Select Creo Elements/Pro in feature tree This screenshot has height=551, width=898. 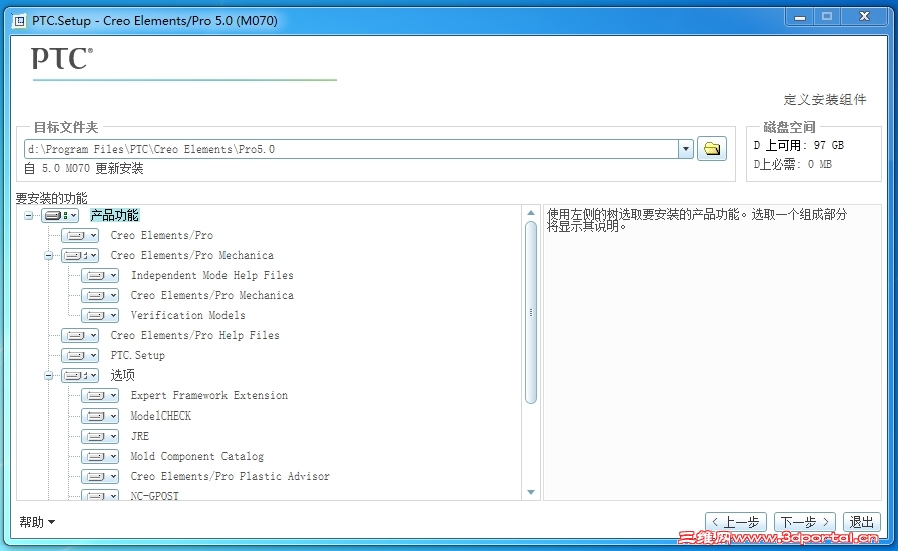point(162,235)
